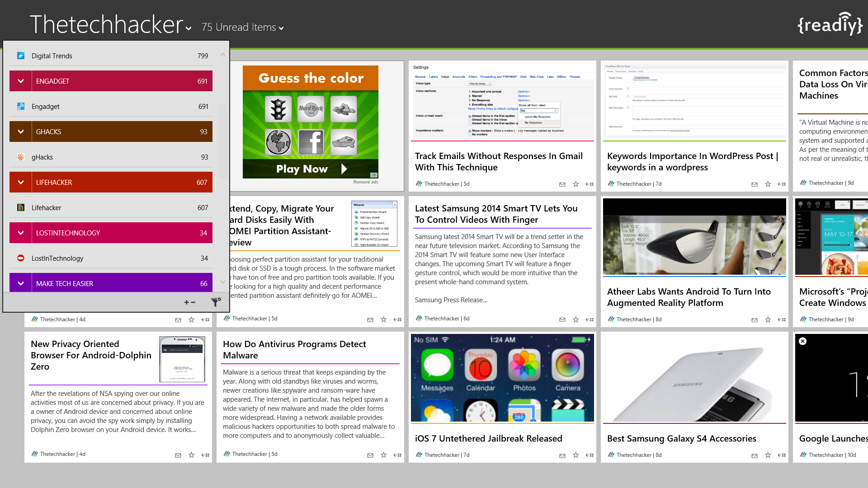Click the iOS 7 home screen thumbnail
This screenshot has width=868, height=488.
(x=502, y=378)
